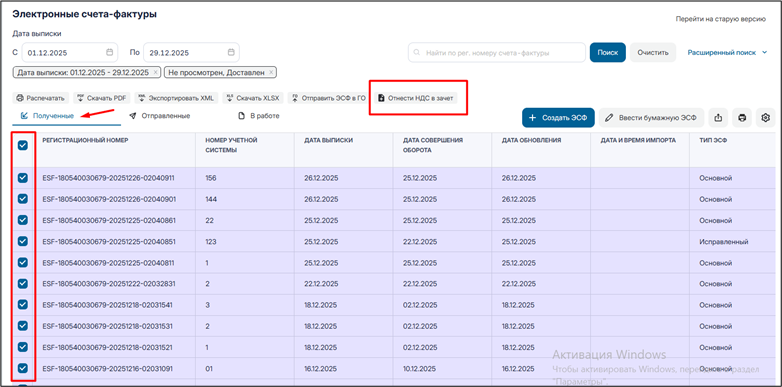Uncheck the select-all header checkbox

tap(23, 145)
